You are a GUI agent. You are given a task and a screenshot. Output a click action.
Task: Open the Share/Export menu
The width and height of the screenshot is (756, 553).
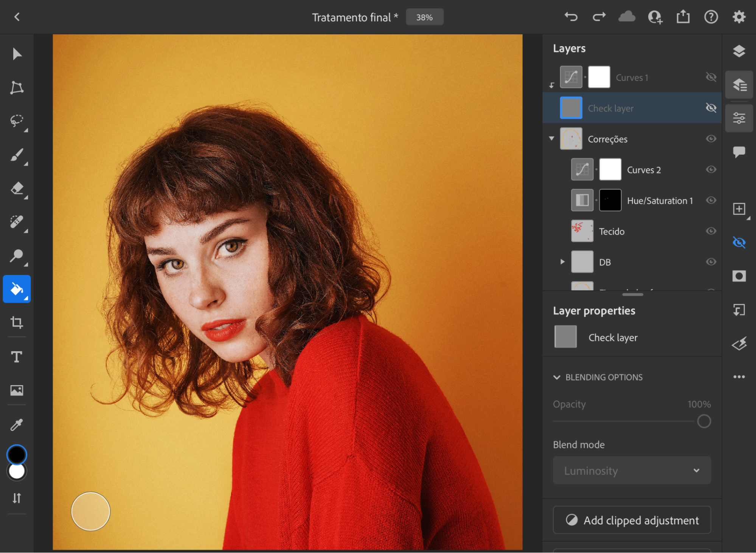coord(683,17)
